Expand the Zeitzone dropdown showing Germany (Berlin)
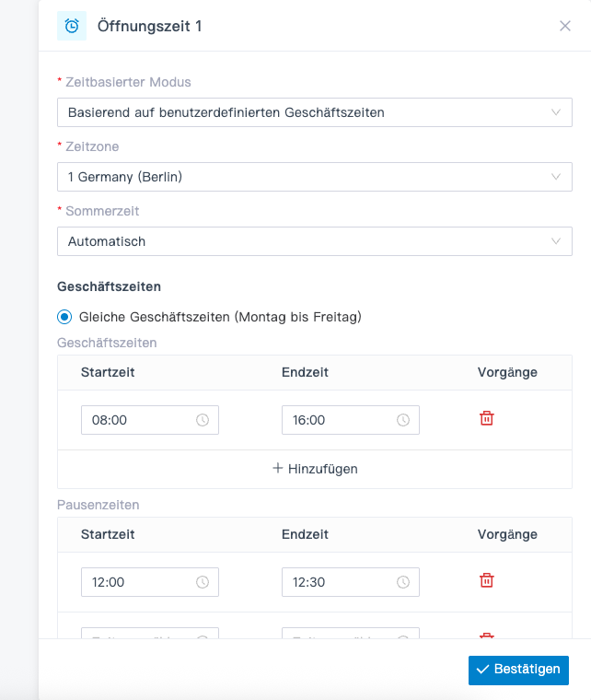The image size is (591, 700). click(x=314, y=177)
